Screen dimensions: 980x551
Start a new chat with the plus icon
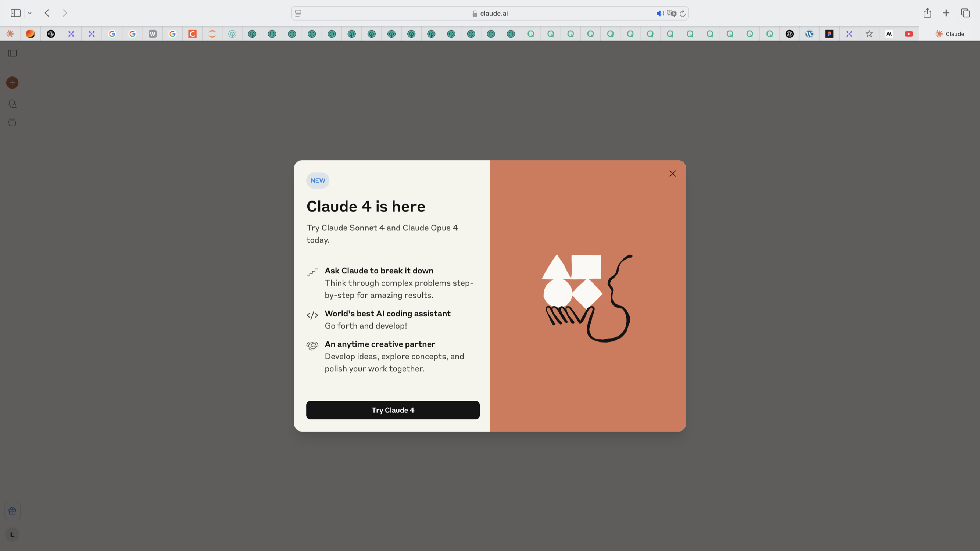12,83
